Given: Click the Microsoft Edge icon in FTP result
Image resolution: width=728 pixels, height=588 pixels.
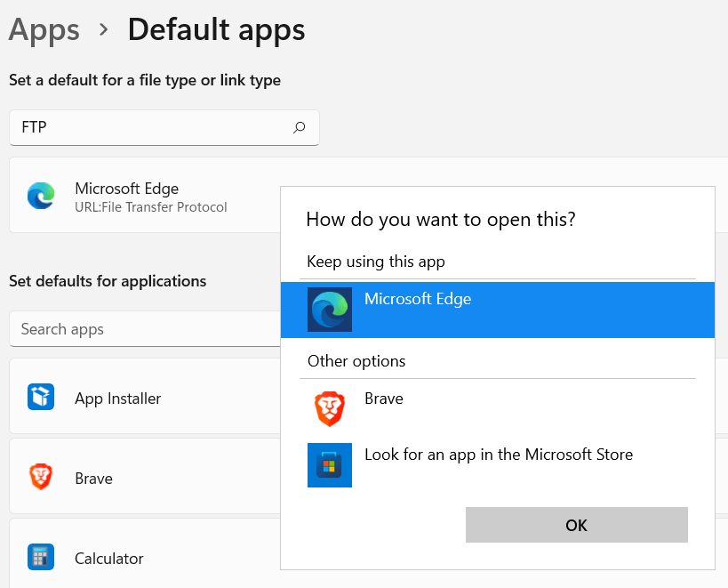Looking at the screenshot, I should (x=41, y=196).
